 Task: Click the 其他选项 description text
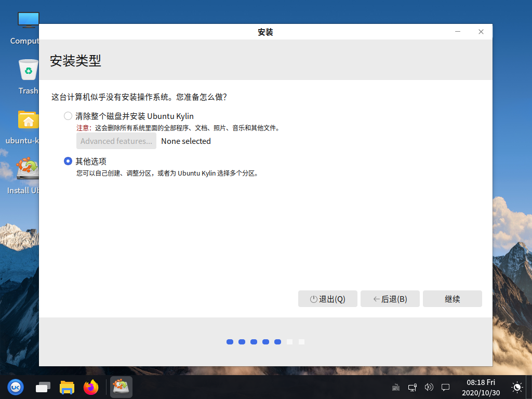pos(168,173)
